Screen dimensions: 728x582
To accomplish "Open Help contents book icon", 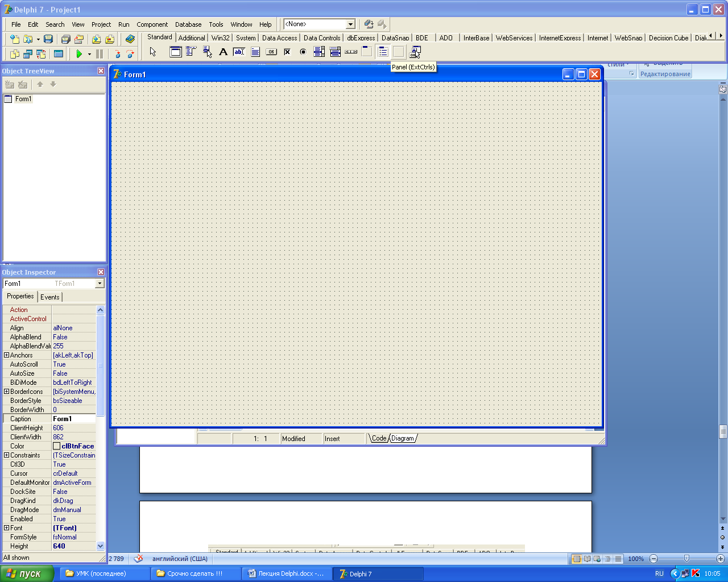I will 130,39.
